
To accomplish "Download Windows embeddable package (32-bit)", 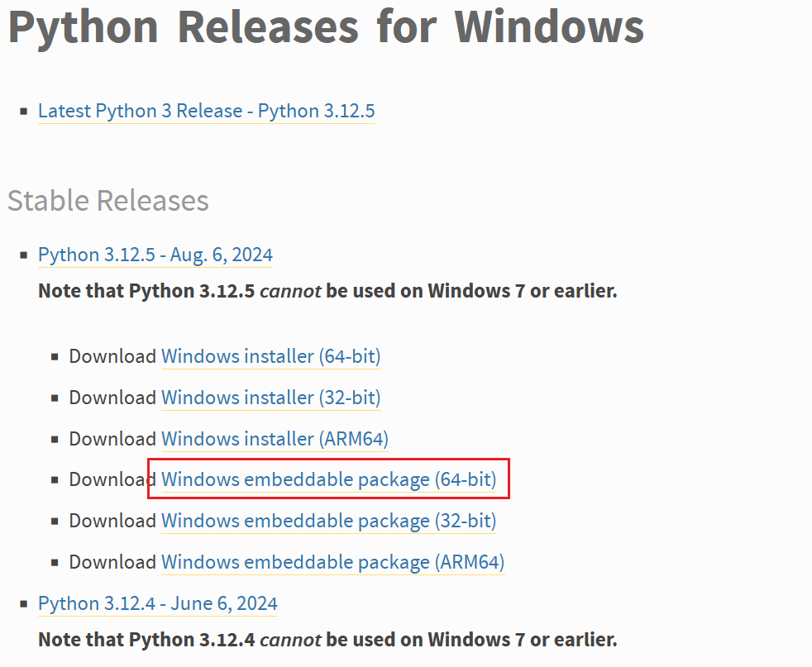I will [328, 521].
